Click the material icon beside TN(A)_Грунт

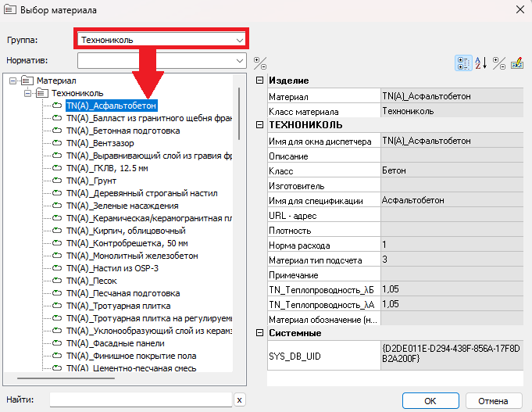(57, 181)
